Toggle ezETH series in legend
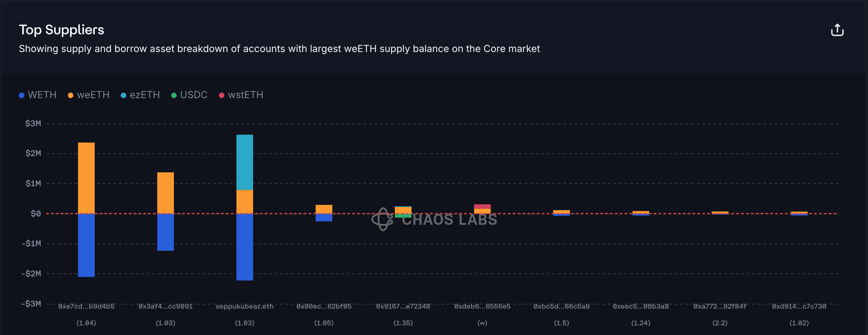 click(144, 95)
